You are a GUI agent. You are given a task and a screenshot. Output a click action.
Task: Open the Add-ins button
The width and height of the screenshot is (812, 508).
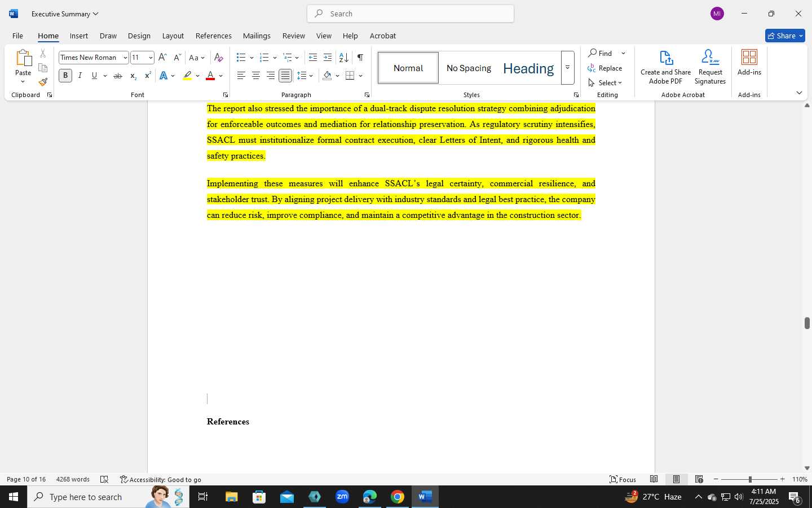[x=749, y=63]
